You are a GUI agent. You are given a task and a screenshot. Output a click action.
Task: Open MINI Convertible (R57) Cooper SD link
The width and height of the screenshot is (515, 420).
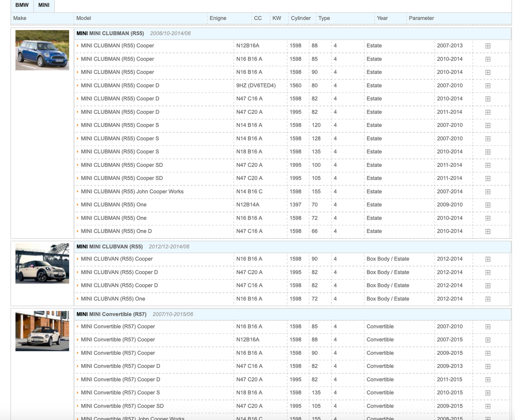(122, 406)
